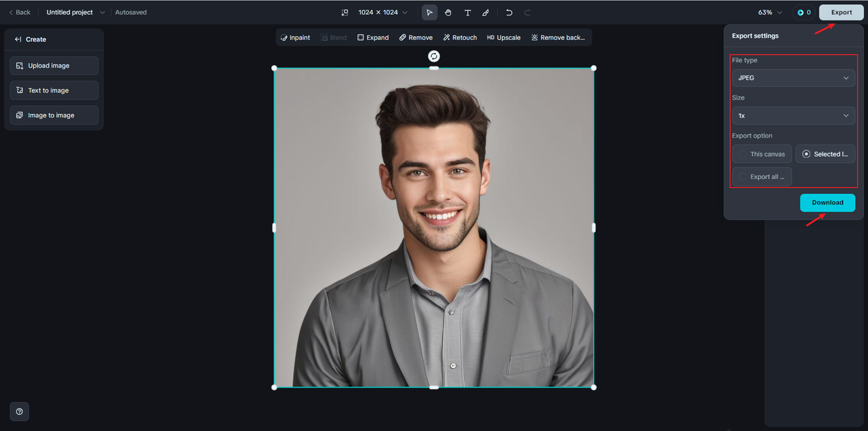Click the Export settings heading

(x=755, y=36)
